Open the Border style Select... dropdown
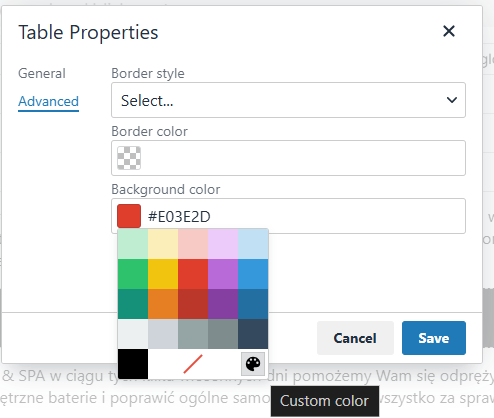 288,100
